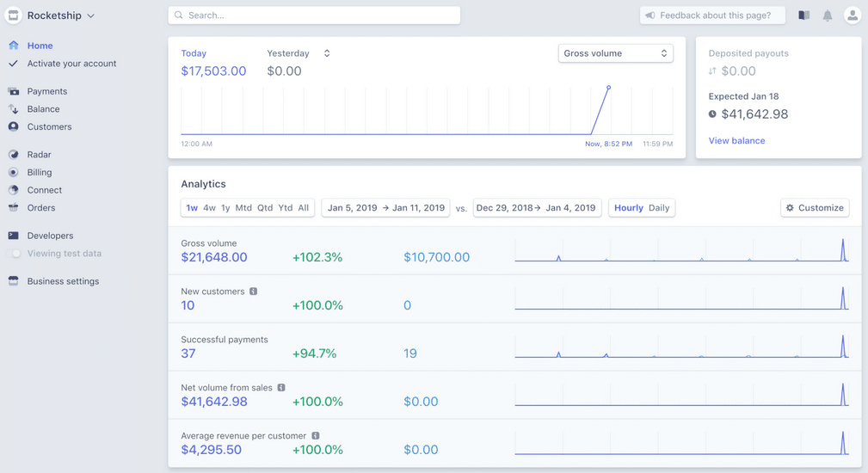The width and height of the screenshot is (868, 473).
Task: Click the Connect globe icon
Action: point(14,190)
